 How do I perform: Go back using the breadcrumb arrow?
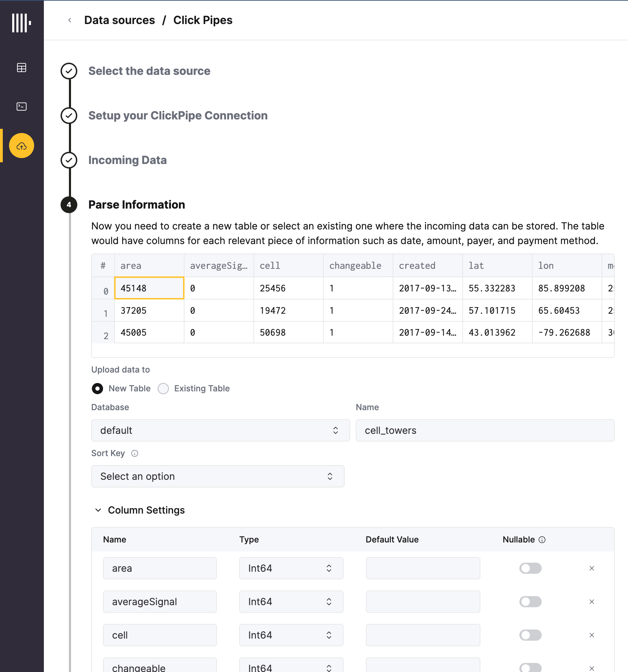(x=70, y=20)
